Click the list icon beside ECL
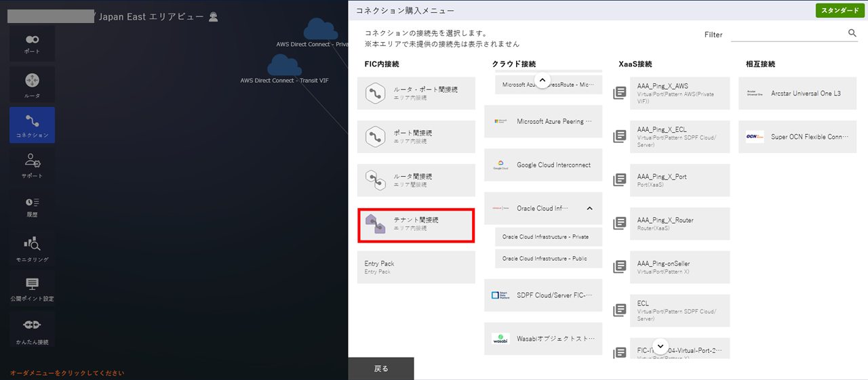Screen dimensions: 868x380 click(619, 310)
